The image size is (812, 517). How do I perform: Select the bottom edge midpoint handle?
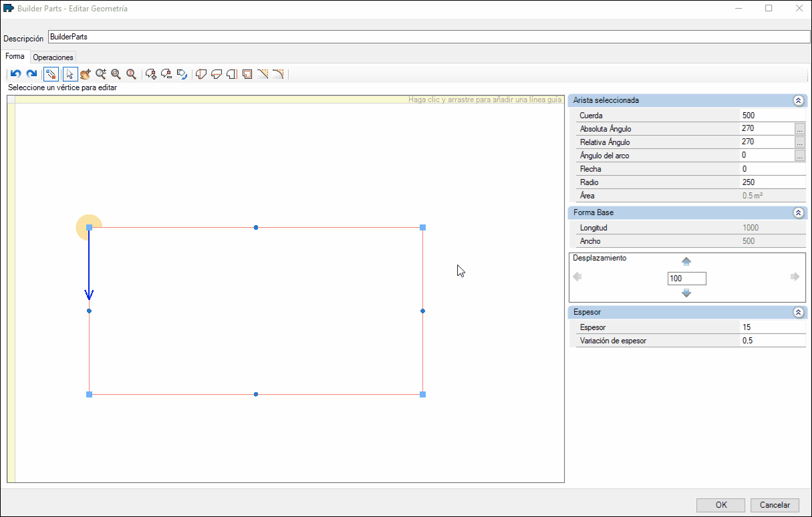tap(256, 395)
